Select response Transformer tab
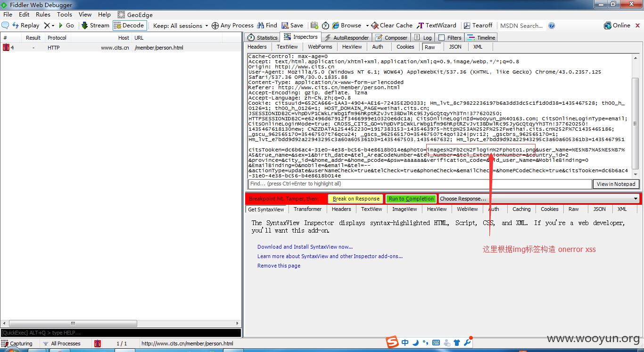 [x=307, y=209]
